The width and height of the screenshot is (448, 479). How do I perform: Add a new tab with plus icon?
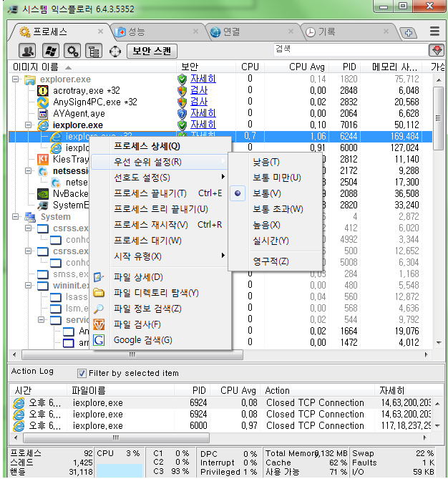click(x=409, y=32)
